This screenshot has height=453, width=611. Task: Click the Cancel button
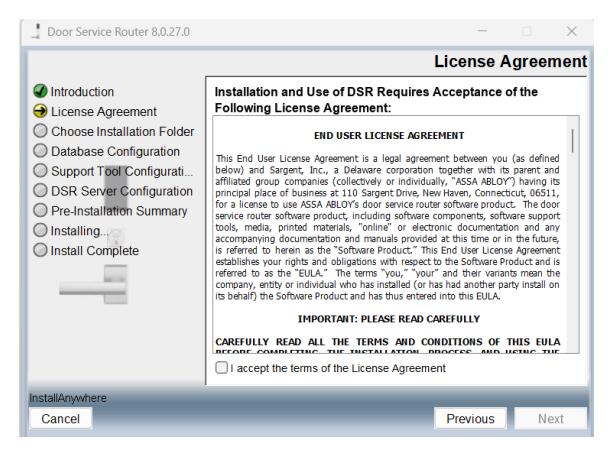tap(60, 419)
